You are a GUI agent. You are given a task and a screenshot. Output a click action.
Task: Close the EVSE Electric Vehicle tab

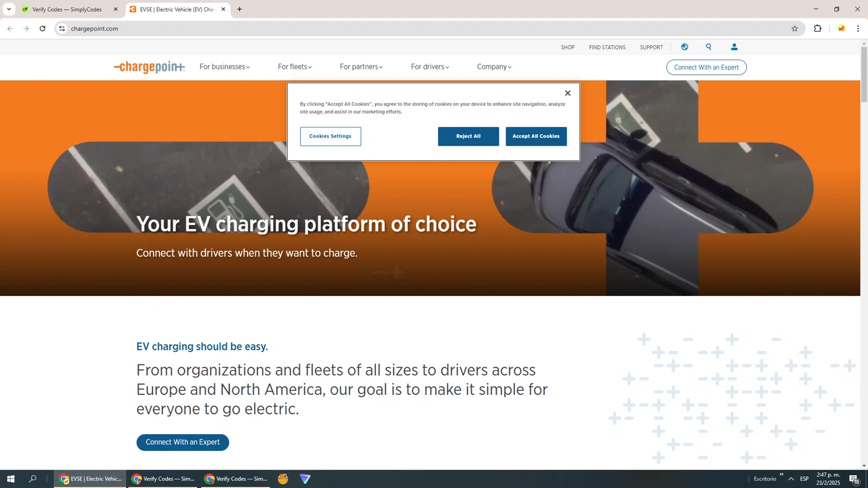(x=223, y=9)
